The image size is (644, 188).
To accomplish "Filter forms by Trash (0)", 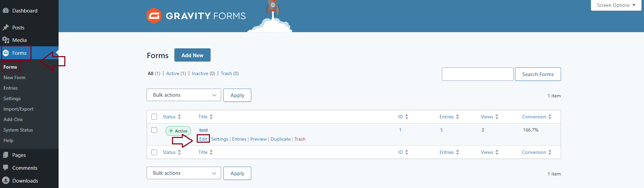I will pos(230,73).
